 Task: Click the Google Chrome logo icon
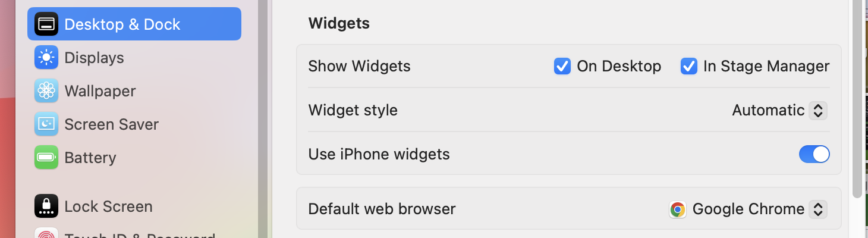[x=677, y=209]
